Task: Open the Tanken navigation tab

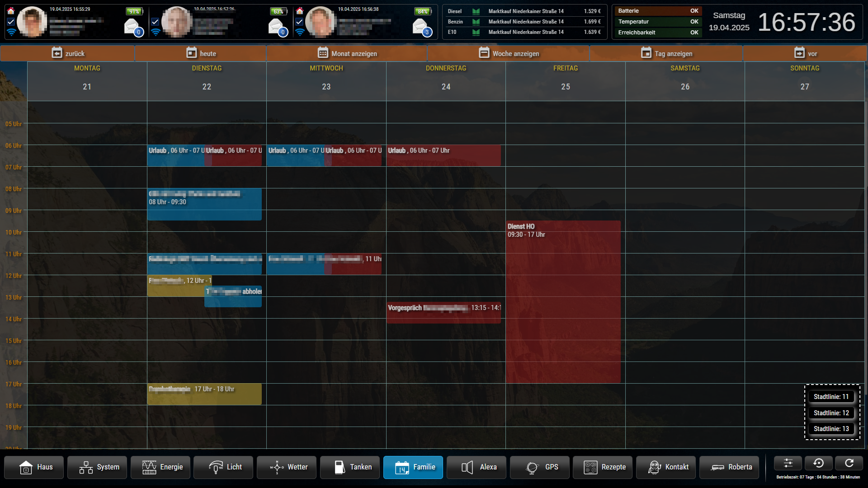Action: [350, 467]
